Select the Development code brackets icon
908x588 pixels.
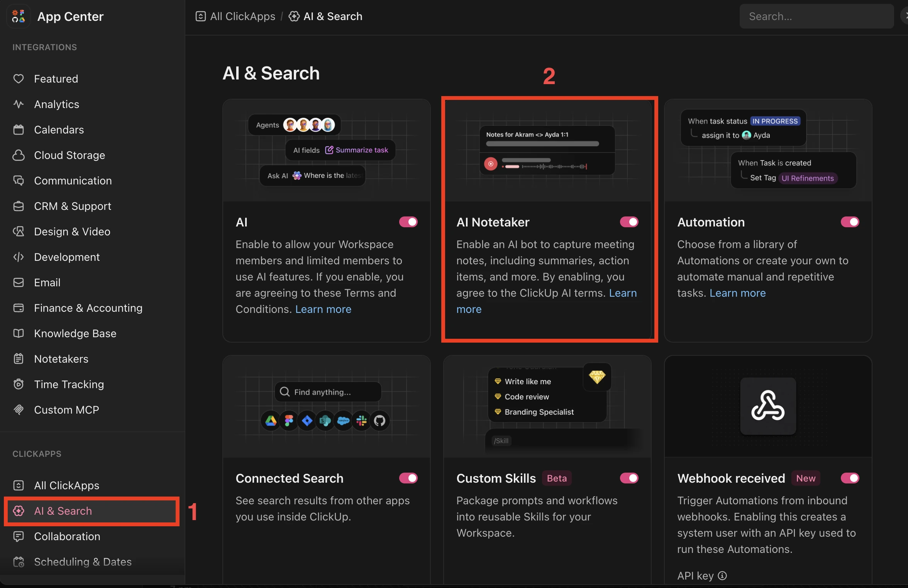[x=19, y=257]
